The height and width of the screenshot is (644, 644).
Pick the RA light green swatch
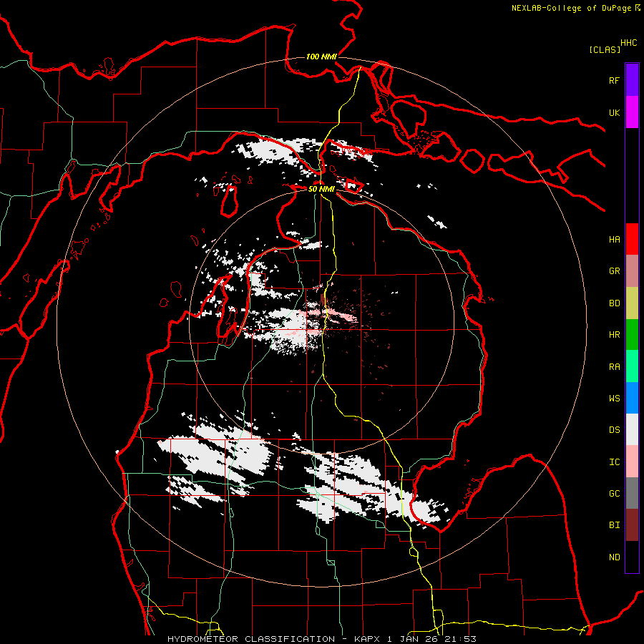click(x=632, y=366)
